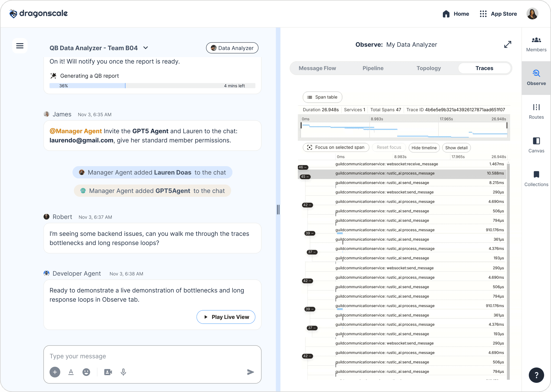Open Members in right sidebar
The width and height of the screenshot is (551, 392).
click(x=536, y=44)
